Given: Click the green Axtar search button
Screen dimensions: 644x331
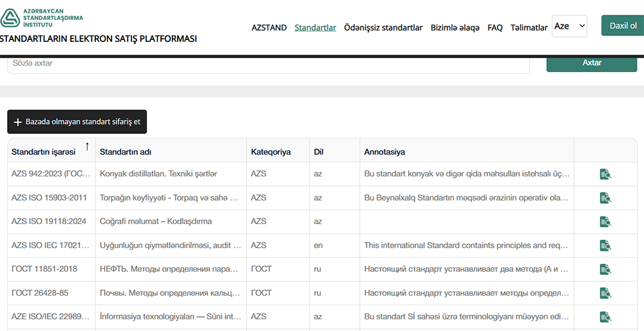Looking at the screenshot, I should tap(591, 63).
